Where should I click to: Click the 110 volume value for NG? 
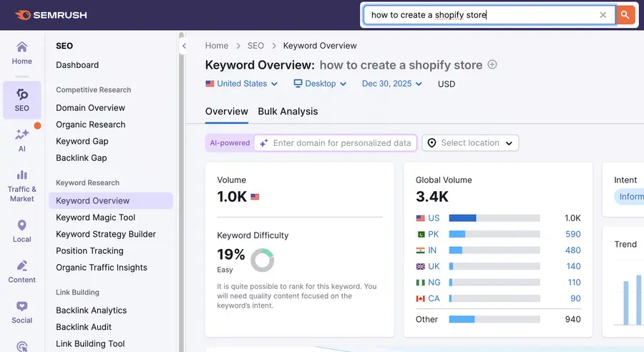(x=574, y=283)
